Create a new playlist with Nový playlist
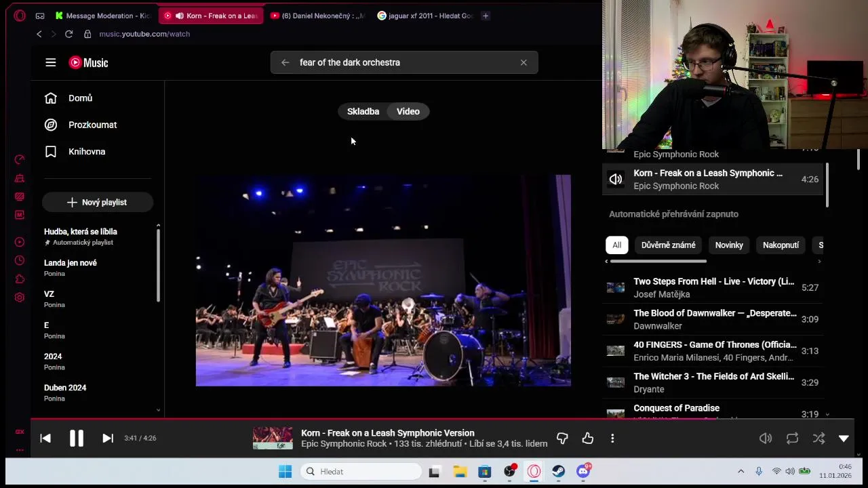 98,202
